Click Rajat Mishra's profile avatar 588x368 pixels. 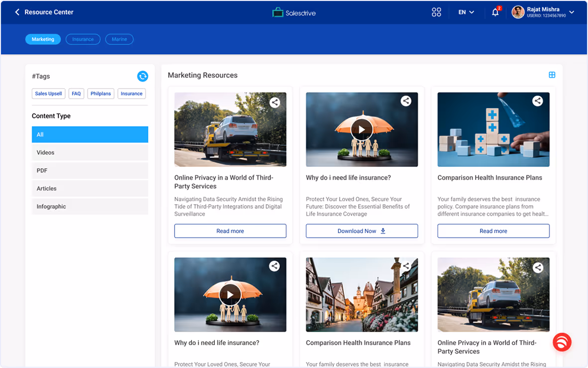click(x=518, y=12)
